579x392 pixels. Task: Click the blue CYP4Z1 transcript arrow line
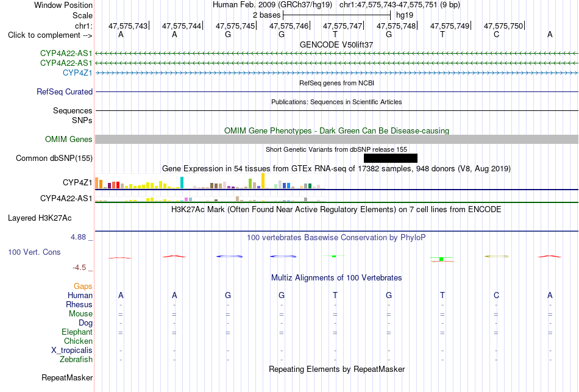coord(337,73)
